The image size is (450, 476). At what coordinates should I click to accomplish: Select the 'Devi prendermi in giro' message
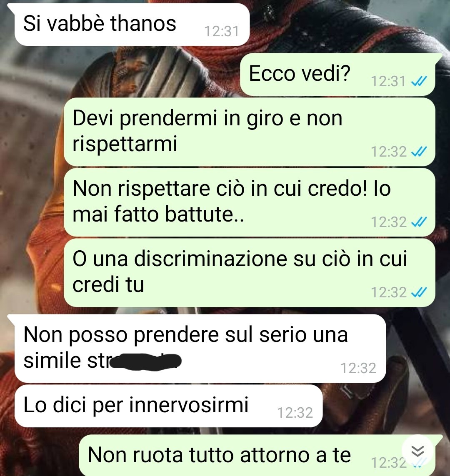[x=250, y=132]
